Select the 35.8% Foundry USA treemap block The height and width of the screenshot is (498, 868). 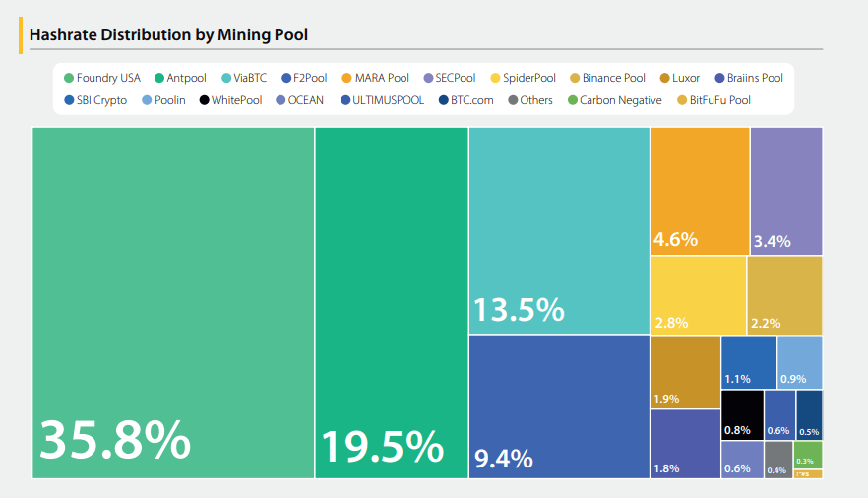(x=173, y=302)
